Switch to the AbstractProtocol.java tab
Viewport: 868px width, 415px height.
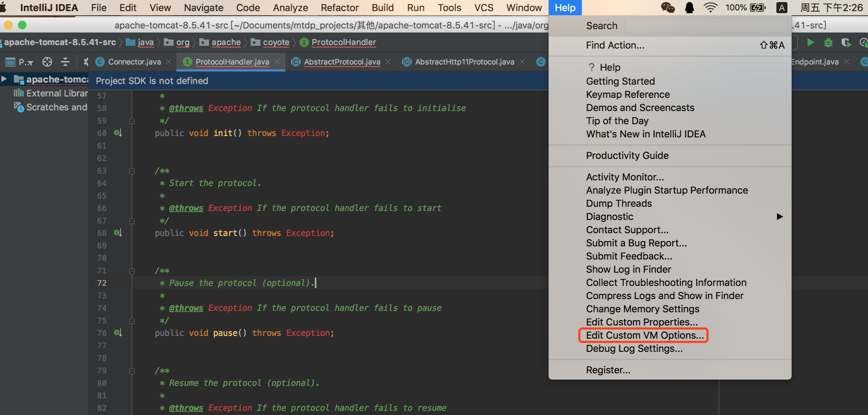342,62
